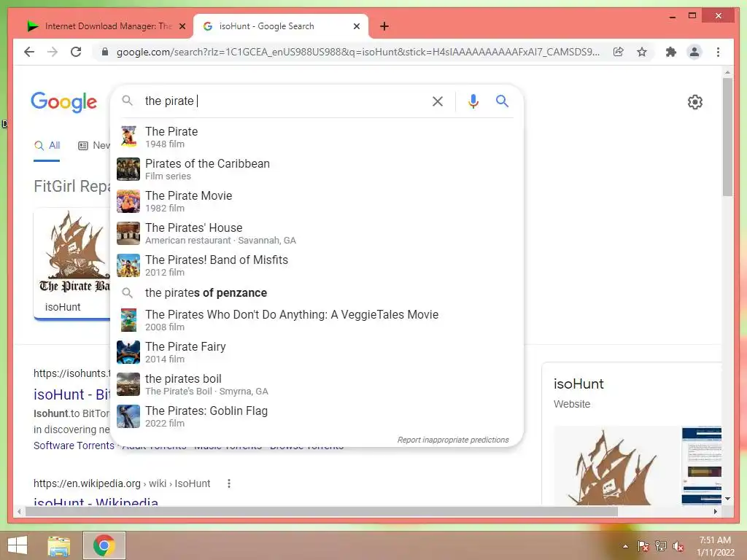Viewport: 747px width, 560px height.
Task: Share this page from the address bar
Action: [x=619, y=52]
